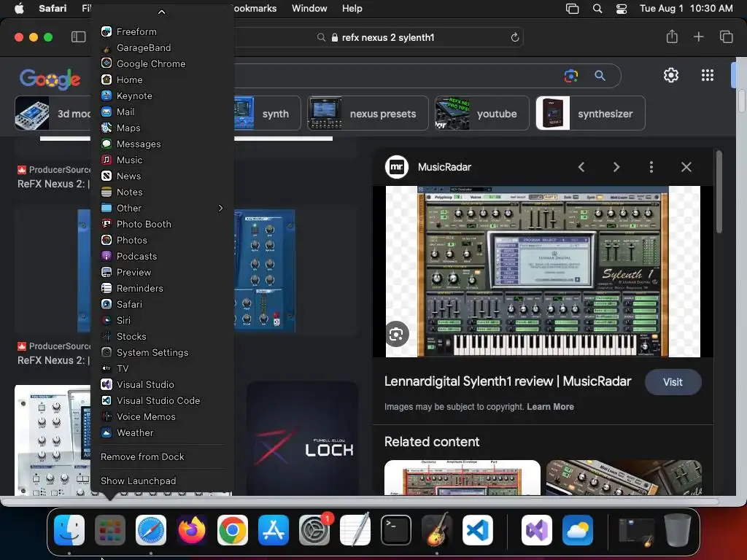This screenshot has width=747, height=560.
Task: Open Chrome from the Dock
Action: coord(233,530)
